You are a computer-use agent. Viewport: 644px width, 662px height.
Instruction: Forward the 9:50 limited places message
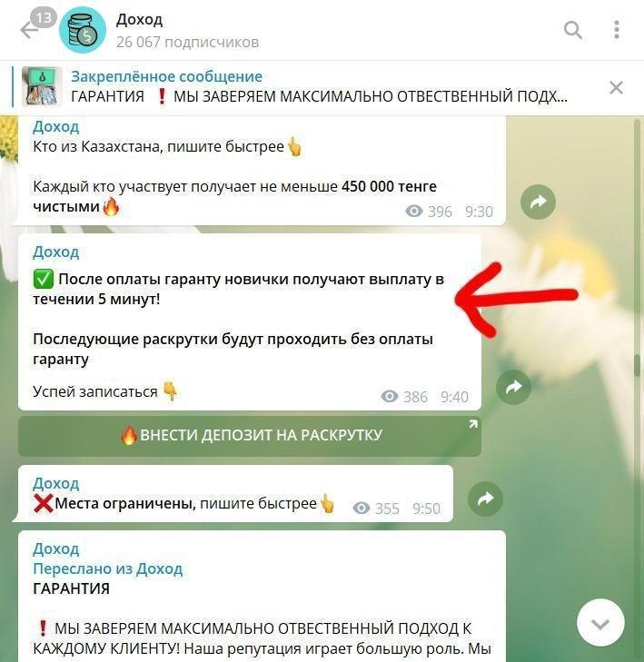coord(485,499)
